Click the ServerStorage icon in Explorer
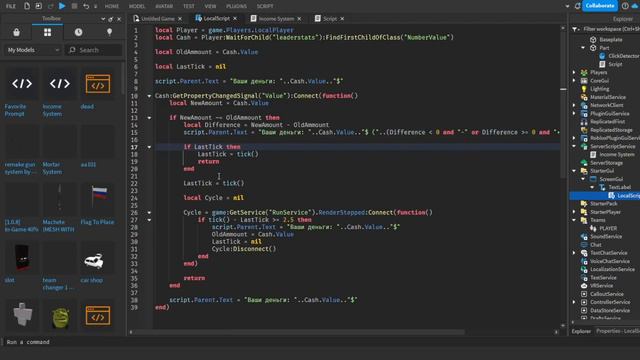 pyautogui.click(x=584, y=162)
